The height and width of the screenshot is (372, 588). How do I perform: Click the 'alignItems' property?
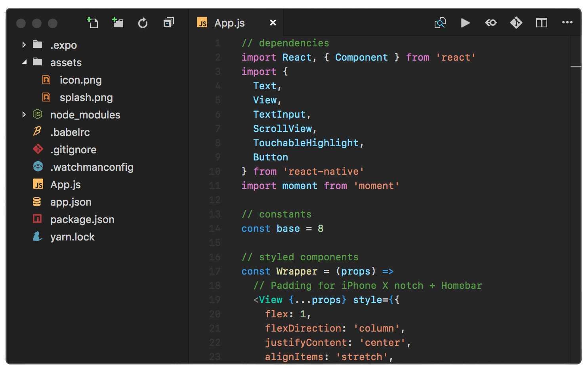point(294,357)
